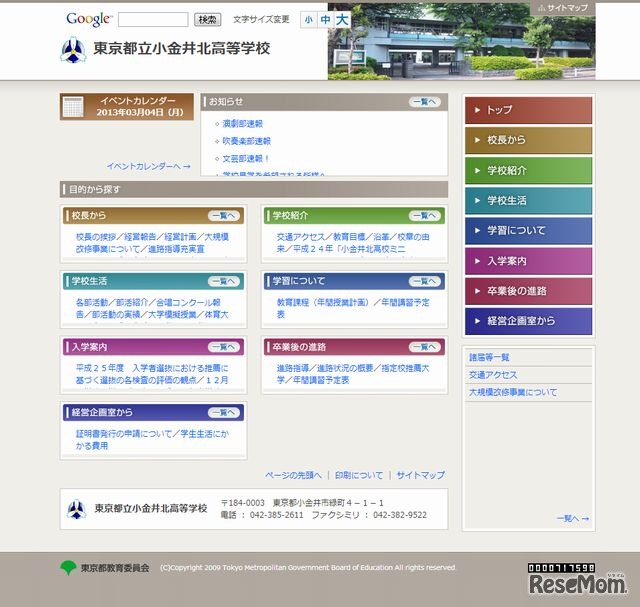640x607 pixels.
Task: Open 一覧へ in the 校長から box
Action: pos(223,216)
